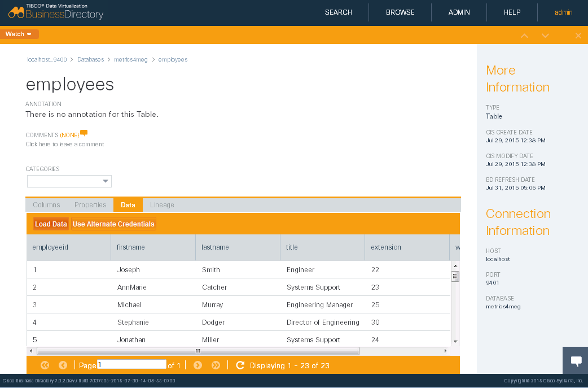Go to the next page arrow
588x388 pixels.
[198, 365]
